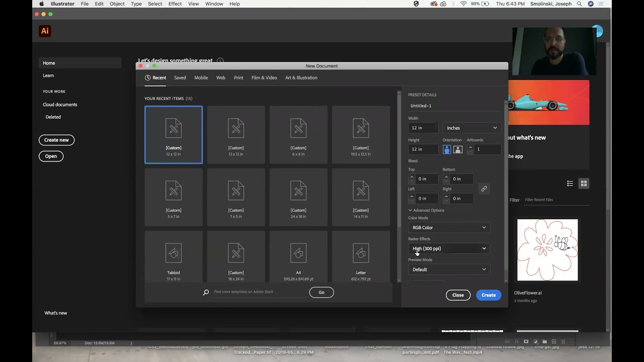Switch recent files to list view icon

(570, 184)
